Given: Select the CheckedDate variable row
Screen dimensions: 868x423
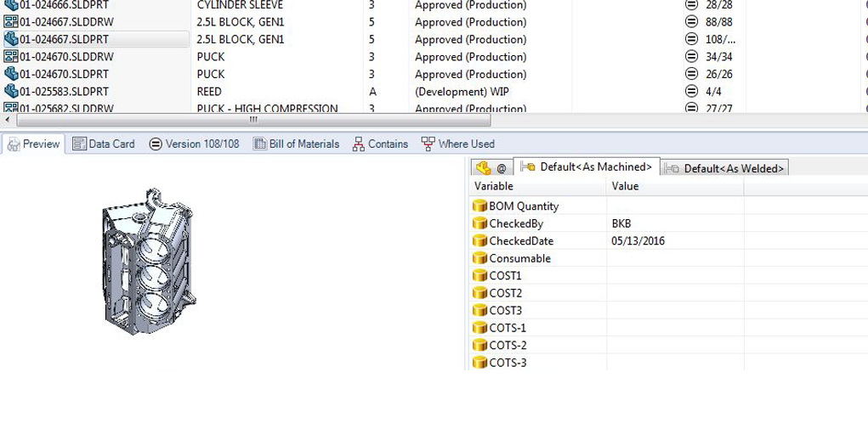Looking at the screenshot, I should 669,240.
